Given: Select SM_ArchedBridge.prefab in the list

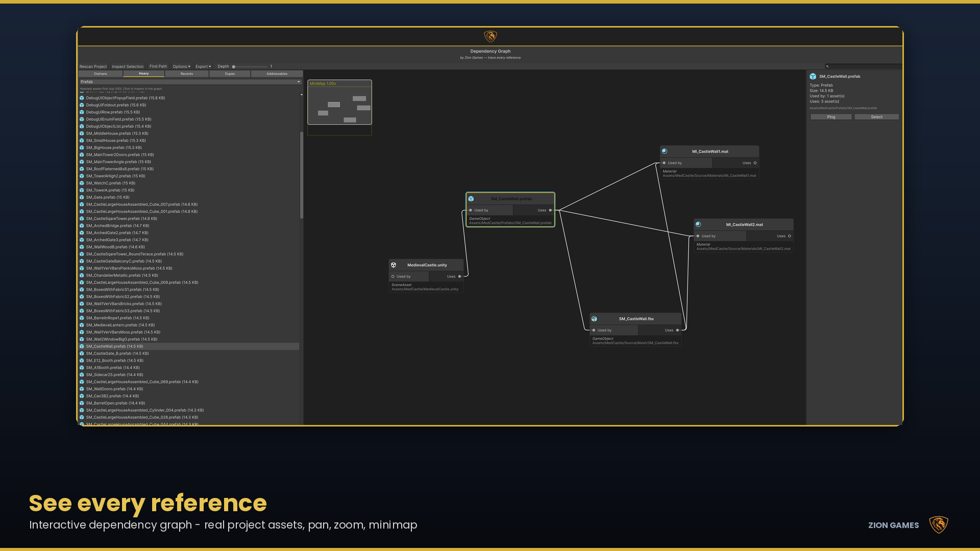Looking at the screenshot, I should pos(189,226).
